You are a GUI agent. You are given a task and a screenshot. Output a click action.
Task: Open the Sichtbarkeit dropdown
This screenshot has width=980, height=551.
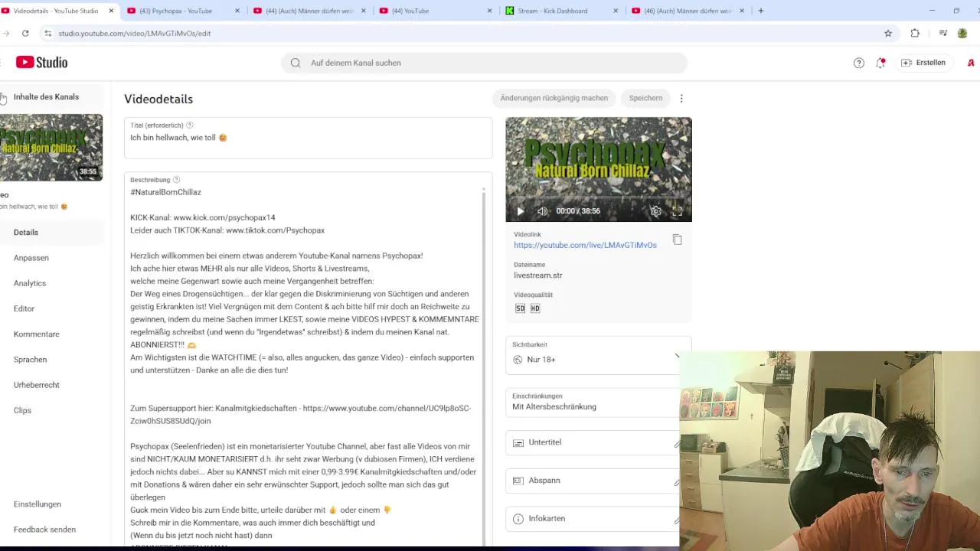tap(598, 356)
